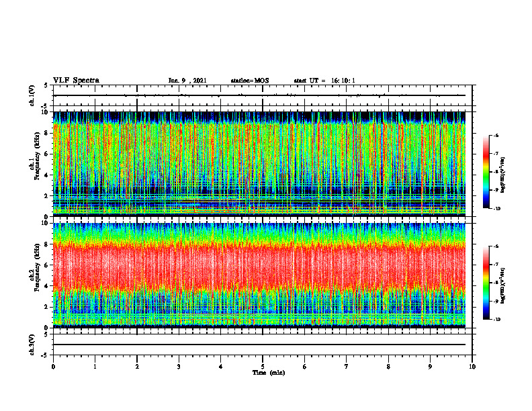Click the ch.1(V) waveform axis label
Image resolution: width=532 pixels, height=411 pixels.
click(x=32, y=95)
